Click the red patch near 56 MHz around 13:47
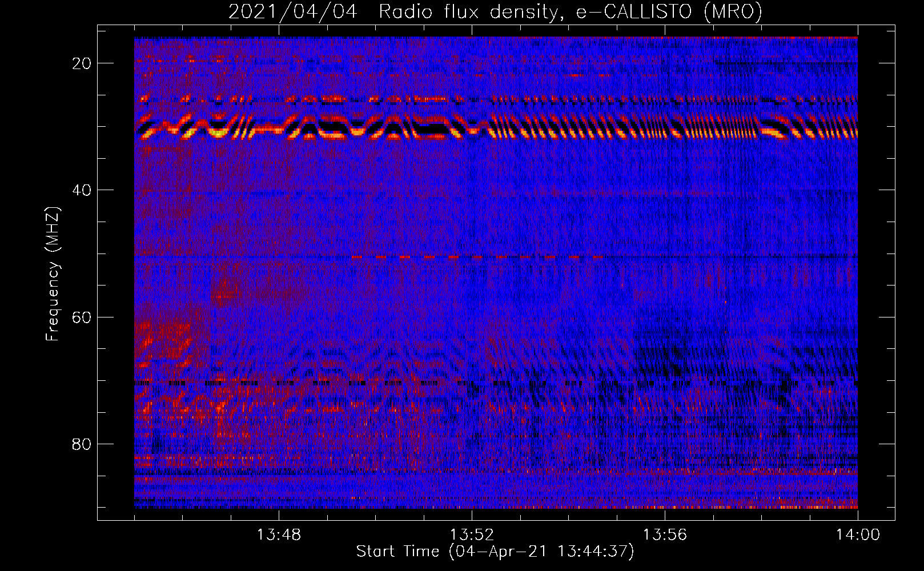This screenshot has height=571, width=924. (228, 292)
